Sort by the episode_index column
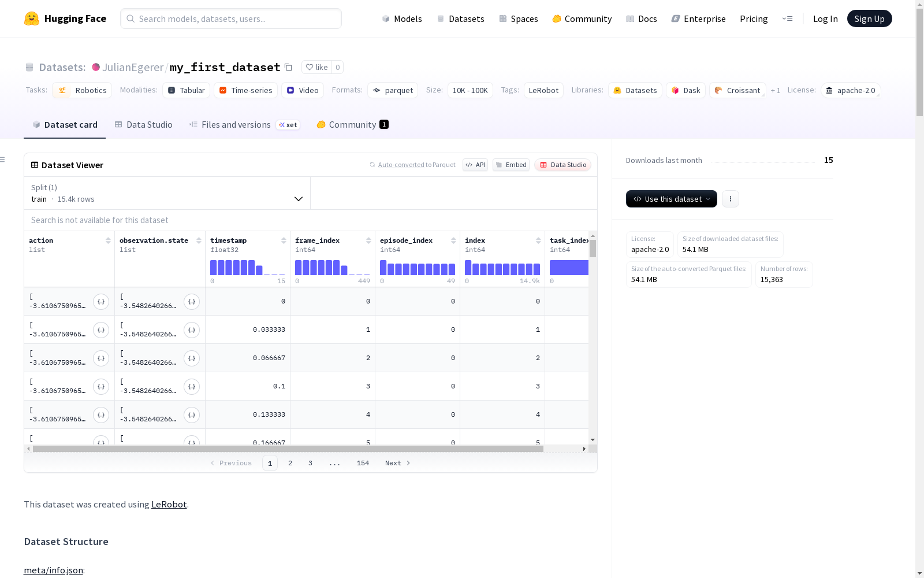 coord(453,240)
